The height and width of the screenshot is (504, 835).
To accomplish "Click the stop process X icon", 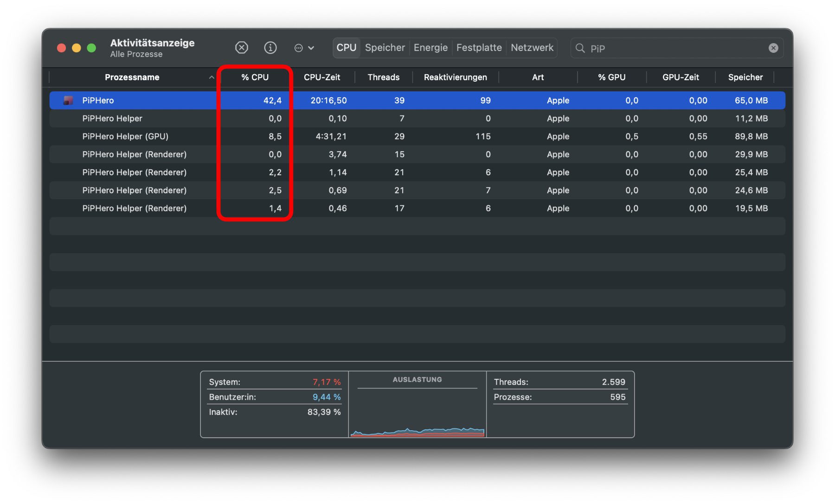I will 241,48.
